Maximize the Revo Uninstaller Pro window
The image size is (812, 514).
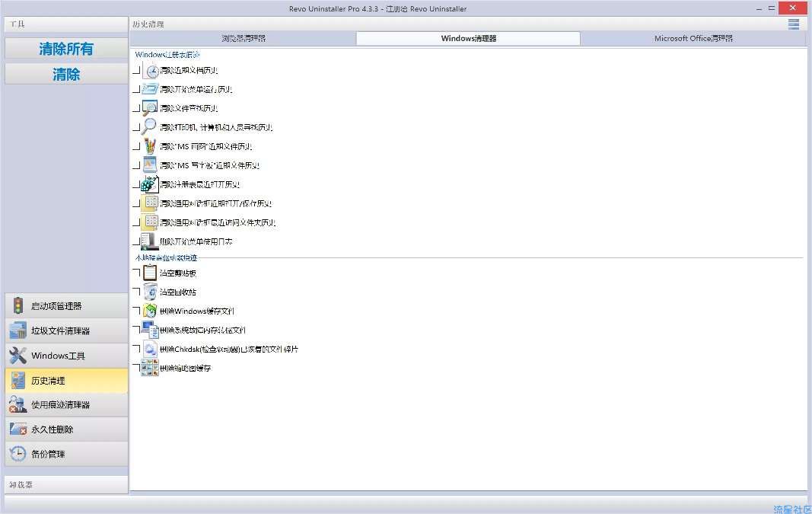(771, 8)
